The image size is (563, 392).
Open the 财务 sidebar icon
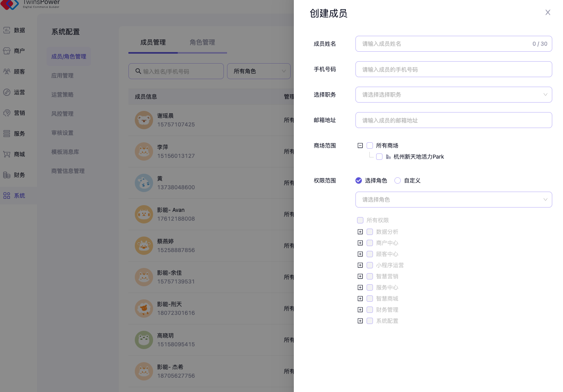(7, 175)
